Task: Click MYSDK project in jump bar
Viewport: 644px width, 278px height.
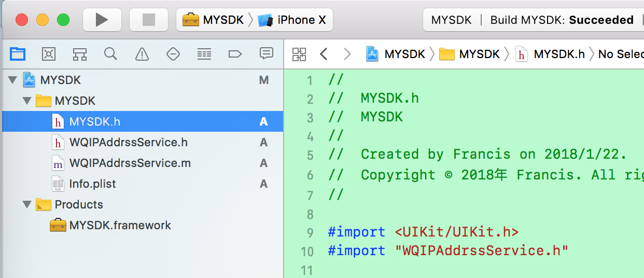Action: pos(396,53)
